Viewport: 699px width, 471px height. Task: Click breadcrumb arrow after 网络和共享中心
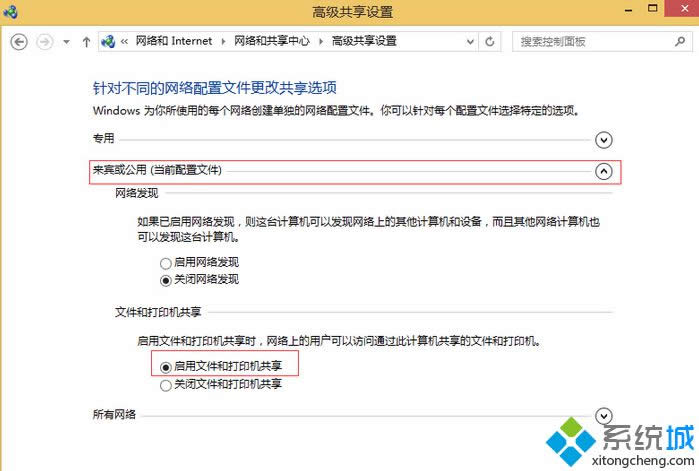(319, 42)
